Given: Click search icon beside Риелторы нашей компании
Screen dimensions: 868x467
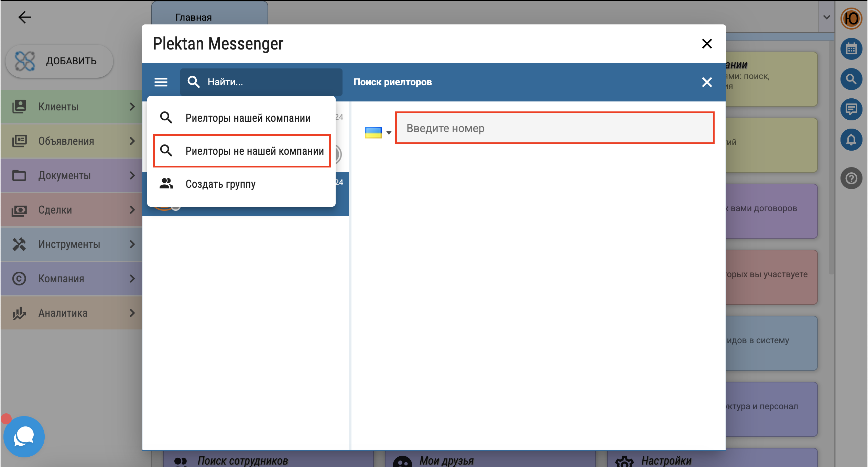Looking at the screenshot, I should pyautogui.click(x=166, y=118).
